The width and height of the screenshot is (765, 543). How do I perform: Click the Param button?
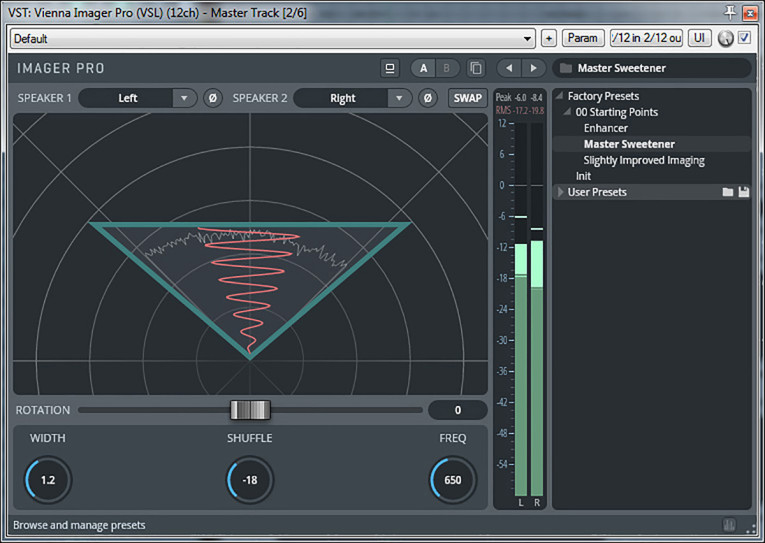click(x=583, y=38)
